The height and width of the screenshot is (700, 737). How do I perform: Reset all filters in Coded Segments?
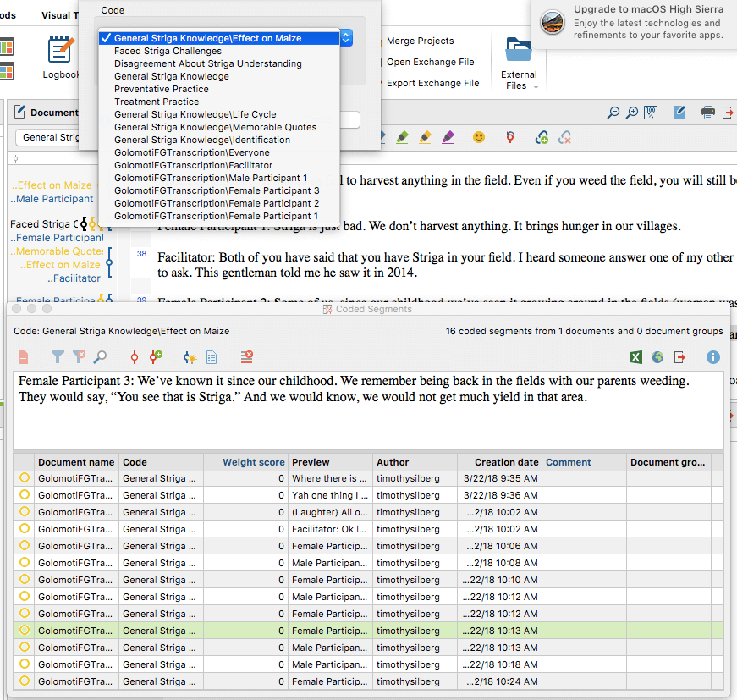tap(79, 357)
